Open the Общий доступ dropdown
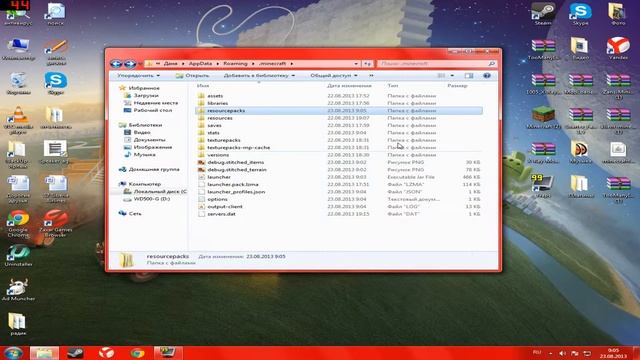The width and height of the screenshot is (640, 360). tap(333, 76)
